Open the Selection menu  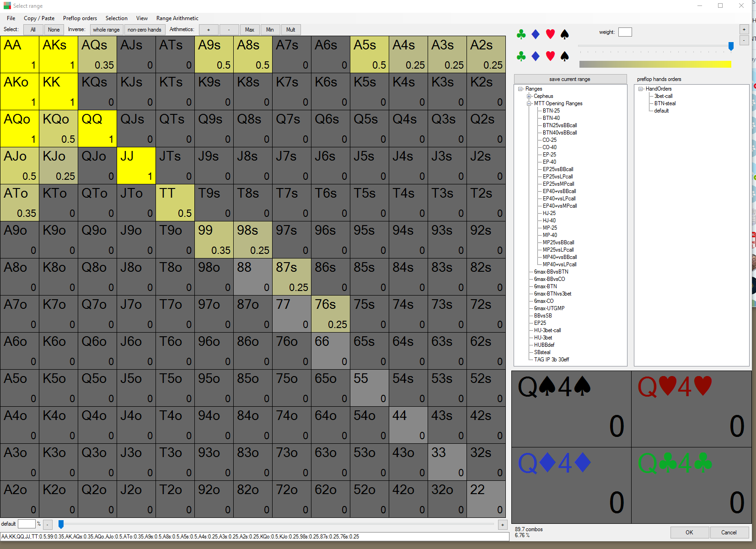[117, 18]
